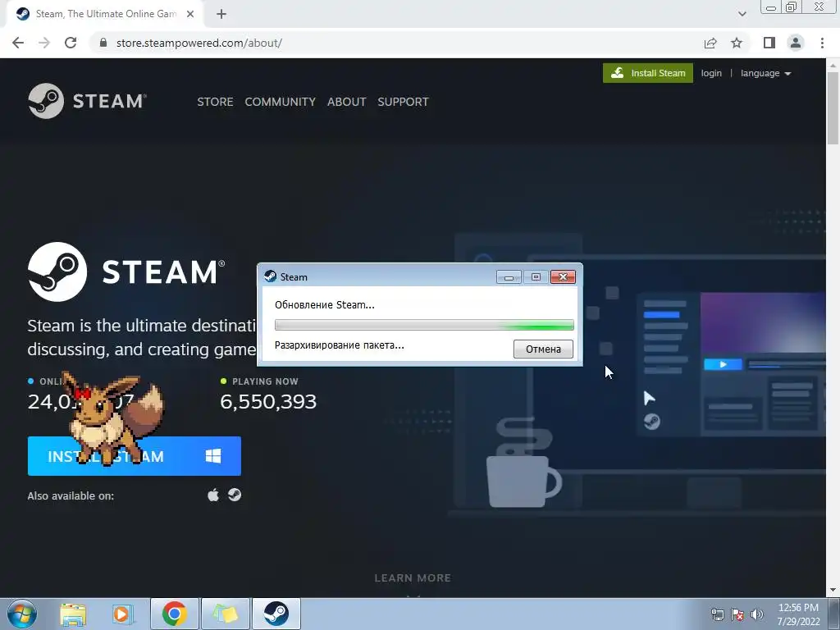Image resolution: width=840 pixels, height=630 pixels.
Task: Click the PLAYING NOW count 6,550,393
Action: pyautogui.click(x=268, y=401)
